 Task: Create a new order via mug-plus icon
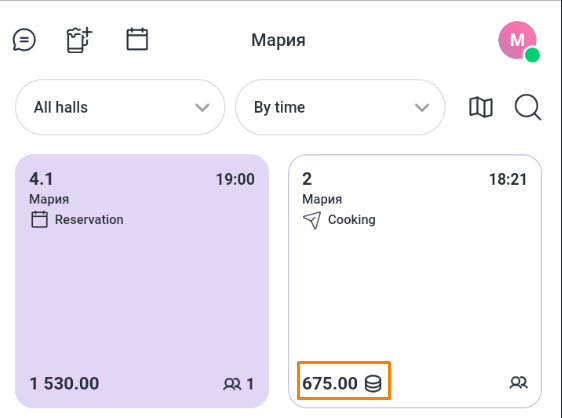79,40
